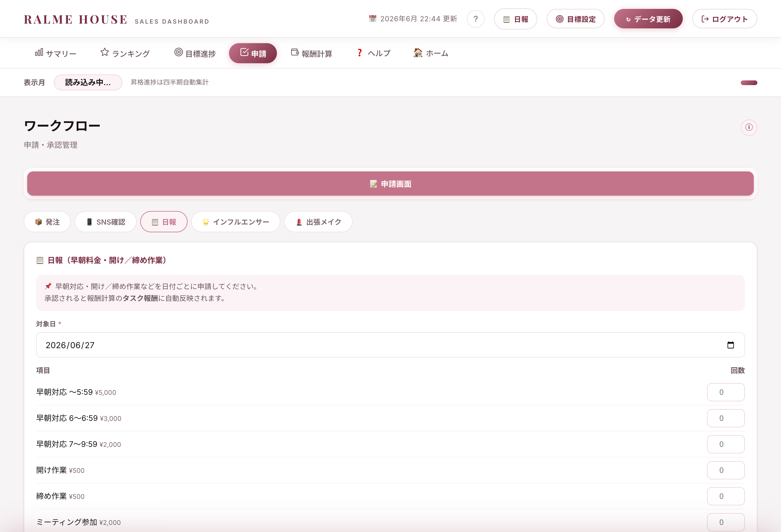The width and height of the screenshot is (781, 532).
Task: Click count field for 早朝対応 6〜6:59
Action: [726, 418]
